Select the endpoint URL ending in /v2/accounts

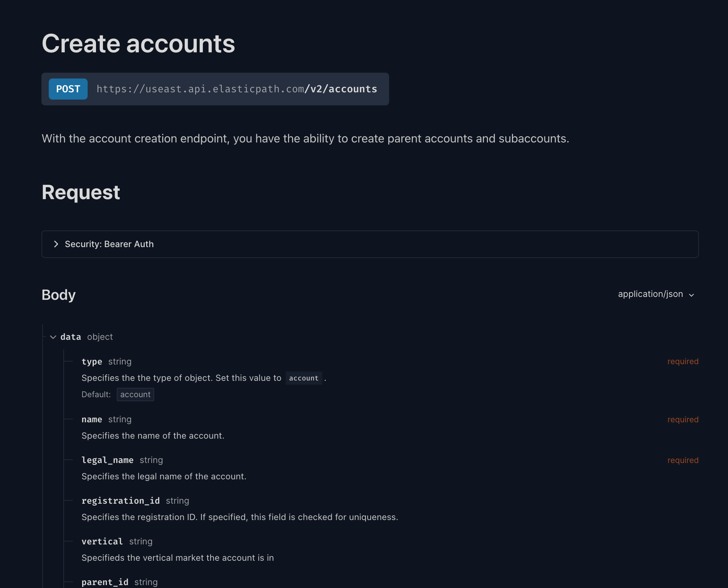[x=237, y=89]
